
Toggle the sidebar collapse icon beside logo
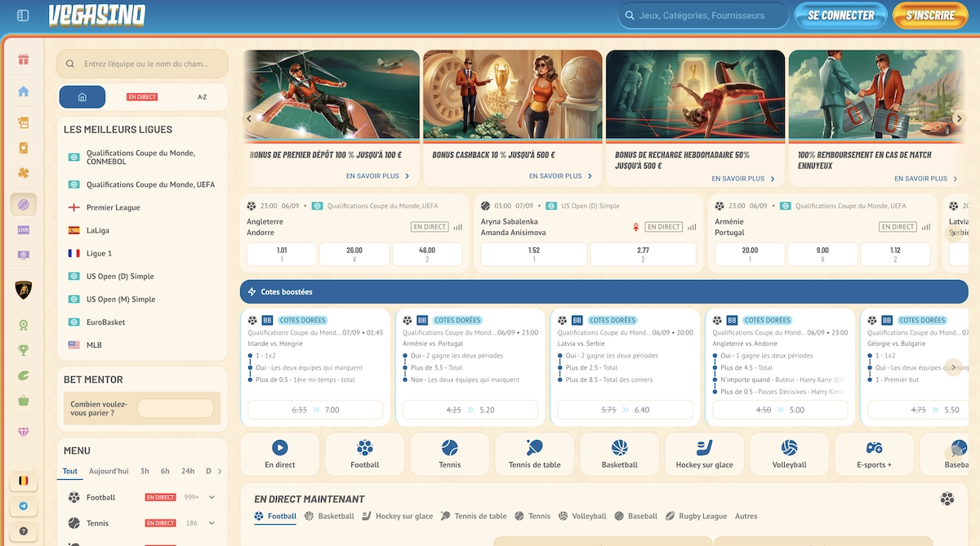click(x=23, y=16)
